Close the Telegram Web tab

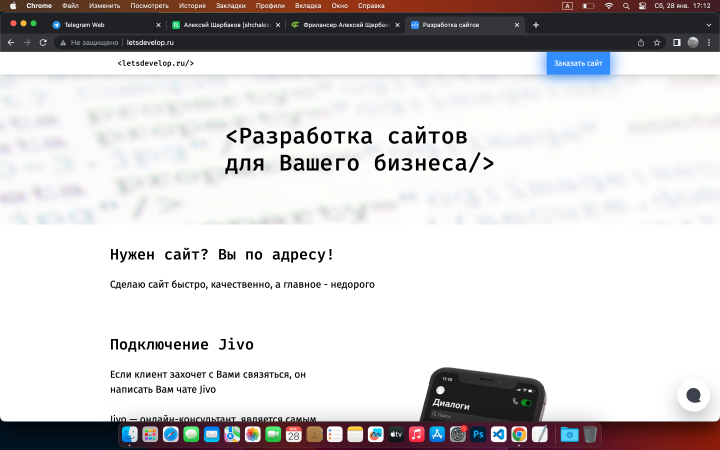click(158, 25)
